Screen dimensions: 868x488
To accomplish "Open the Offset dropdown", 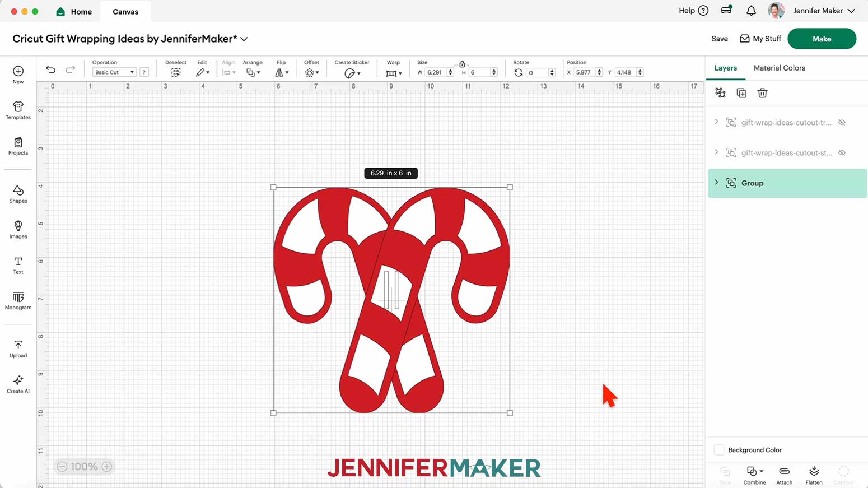I will click(x=311, y=73).
